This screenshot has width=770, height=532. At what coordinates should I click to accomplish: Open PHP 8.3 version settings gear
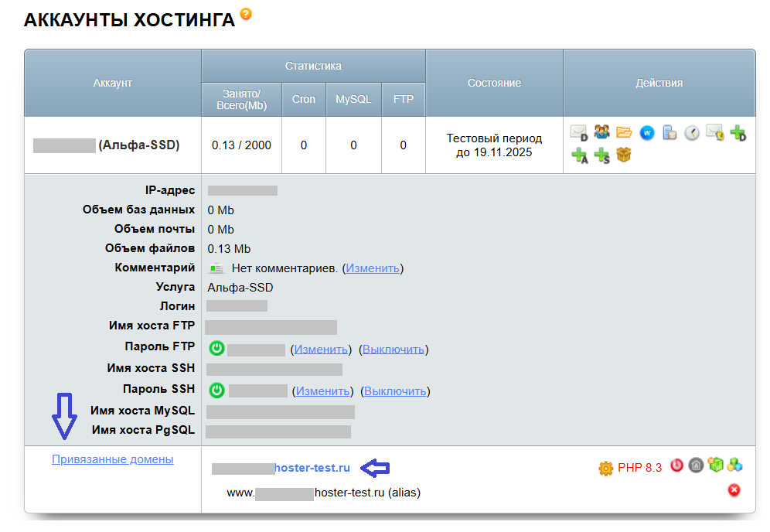coord(606,468)
